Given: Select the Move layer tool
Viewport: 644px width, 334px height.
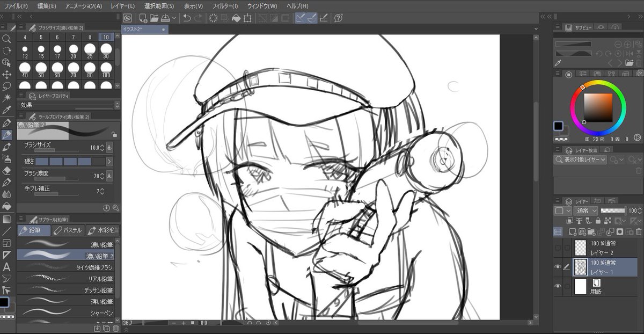Looking at the screenshot, I should coord(6,74).
